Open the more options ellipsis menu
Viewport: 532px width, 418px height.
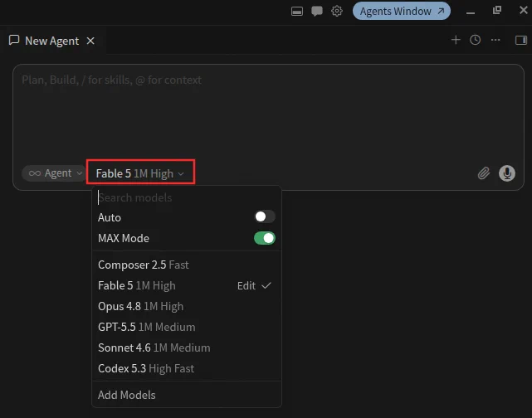pyautogui.click(x=495, y=40)
